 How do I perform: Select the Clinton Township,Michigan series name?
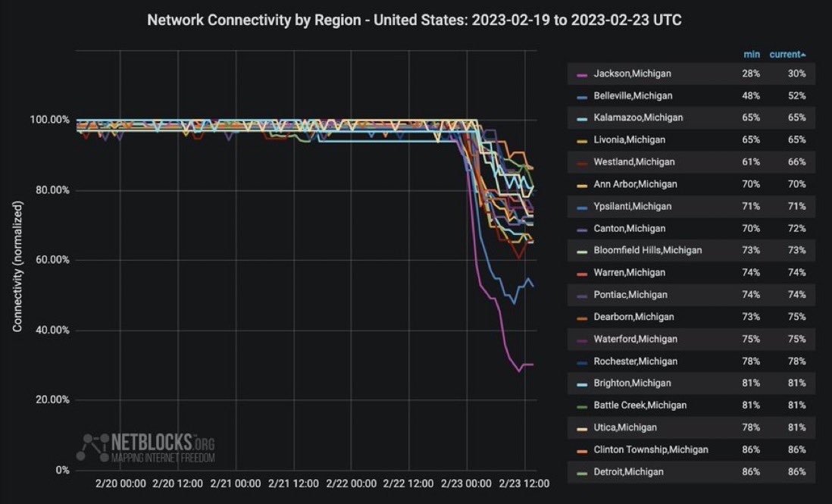(651, 450)
